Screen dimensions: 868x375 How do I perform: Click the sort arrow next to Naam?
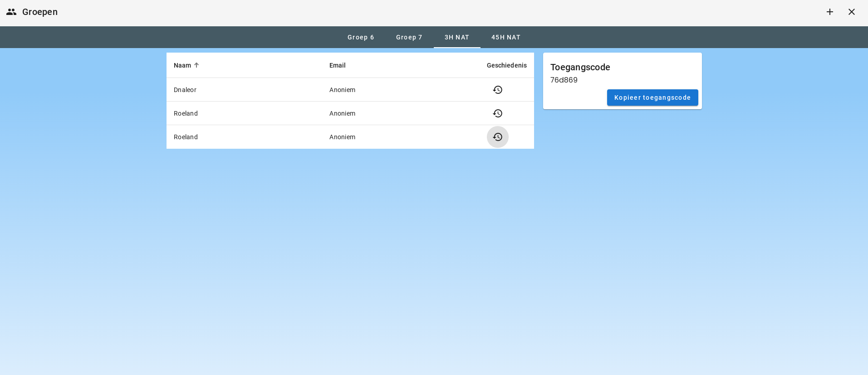(196, 65)
